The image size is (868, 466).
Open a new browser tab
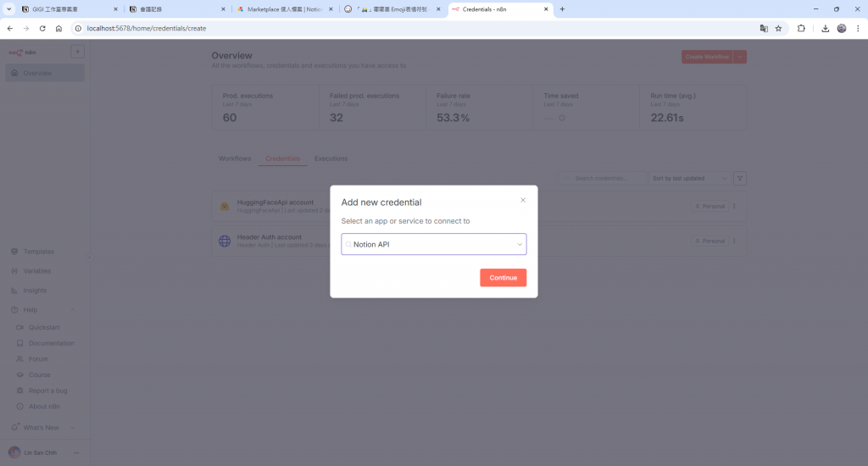pyautogui.click(x=563, y=8)
